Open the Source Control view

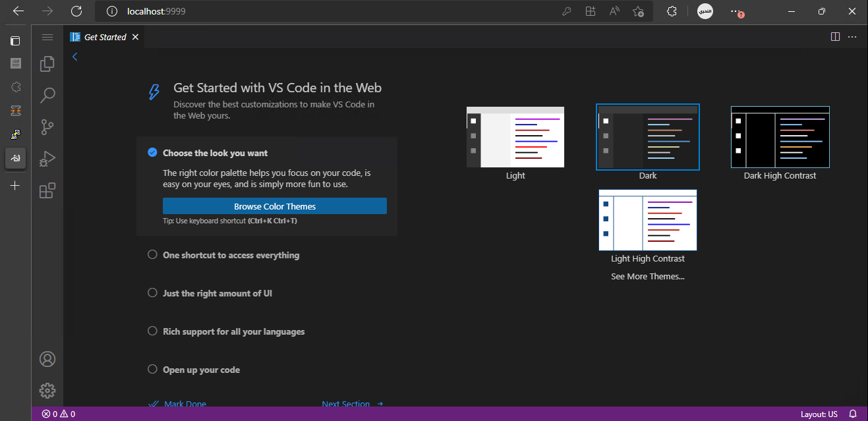pos(47,126)
